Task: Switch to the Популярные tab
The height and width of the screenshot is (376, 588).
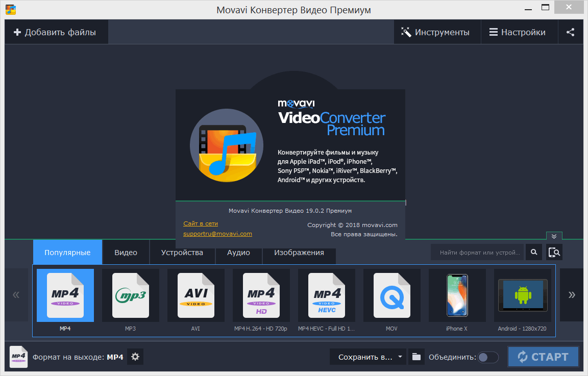Action: pyautogui.click(x=67, y=253)
